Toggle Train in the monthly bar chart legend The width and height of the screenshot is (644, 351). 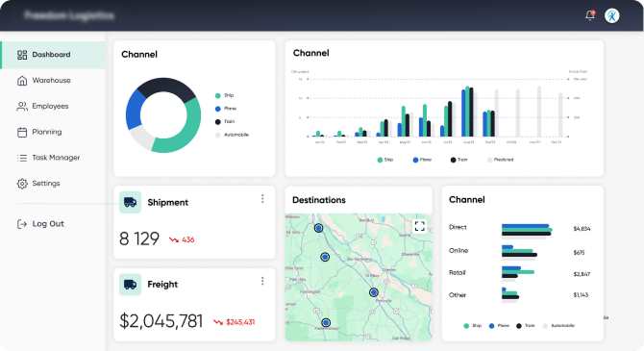[458, 160]
